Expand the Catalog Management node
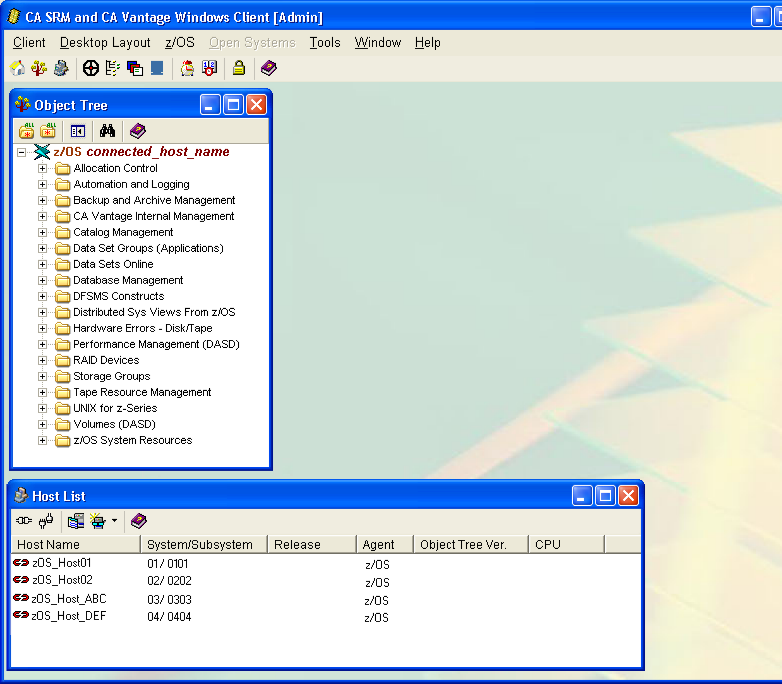The height and width of the screenshot is (684, 782). click(43, 232)
